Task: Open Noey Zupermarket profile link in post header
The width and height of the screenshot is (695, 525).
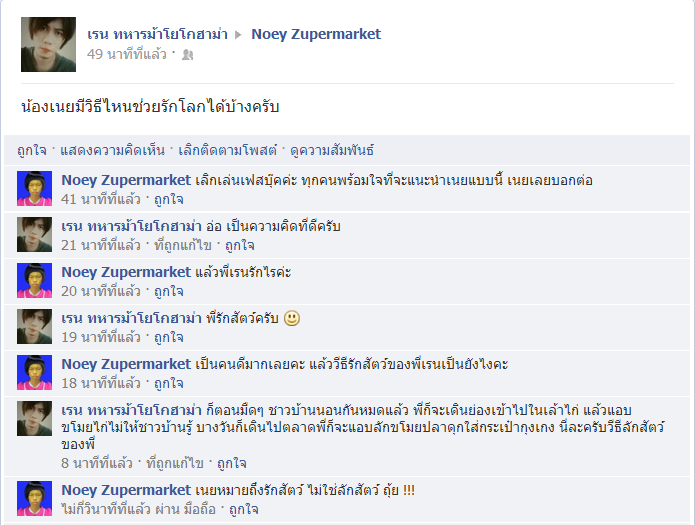Action: pyautogui.click(x=316, y=34)
